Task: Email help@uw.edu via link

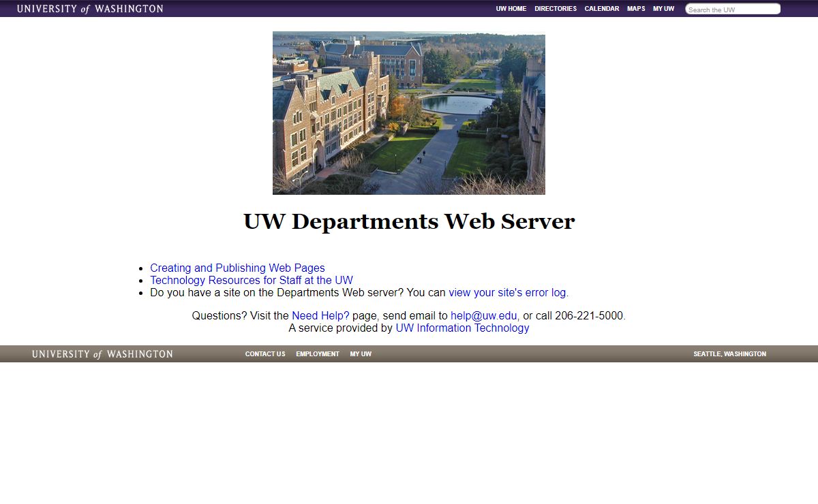Action: 484,316
